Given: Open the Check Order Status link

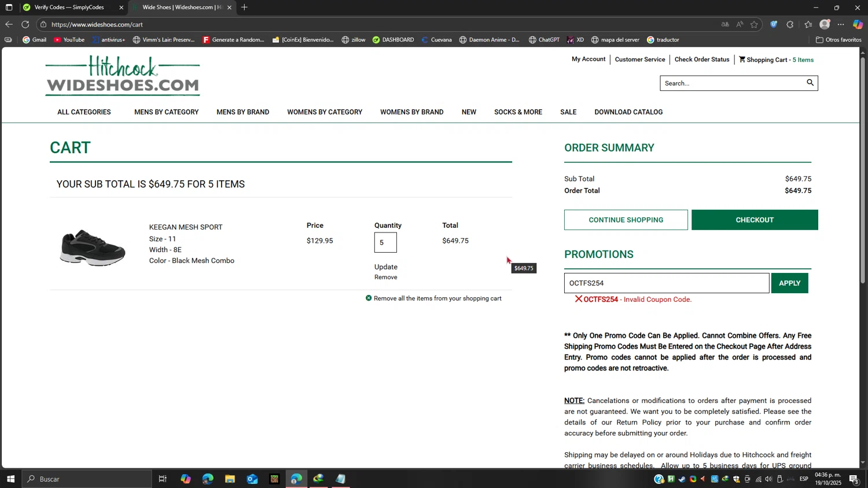Looking at the screenshot, I should (x=702, y=59).
